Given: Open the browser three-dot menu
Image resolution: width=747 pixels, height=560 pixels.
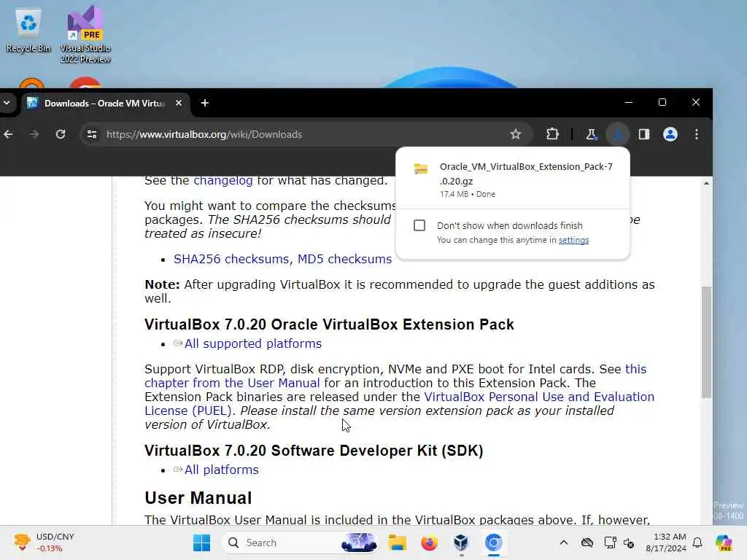Looking at the screenshot, I should [x=697, y=135].
